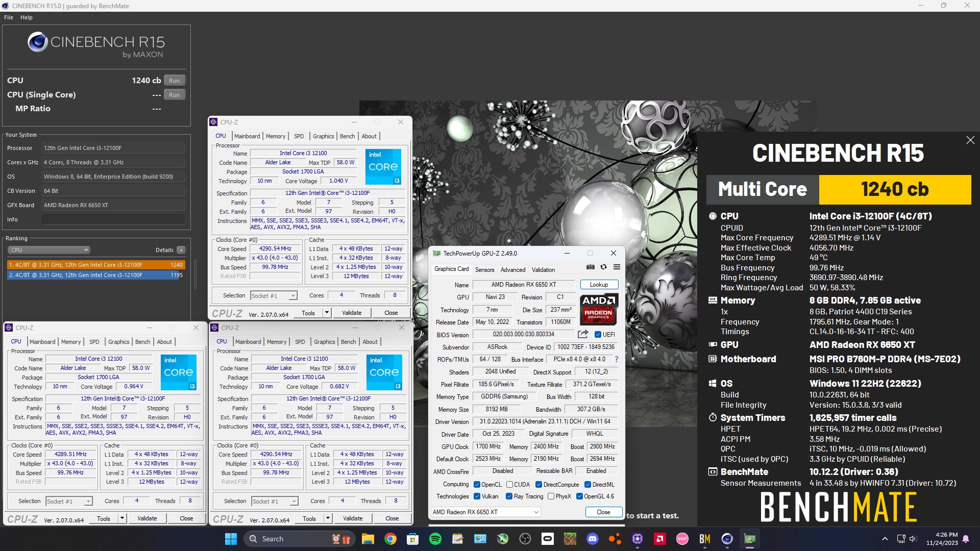
Task: Select the ranking entry scoring 1195
Action: pos(95,275)
